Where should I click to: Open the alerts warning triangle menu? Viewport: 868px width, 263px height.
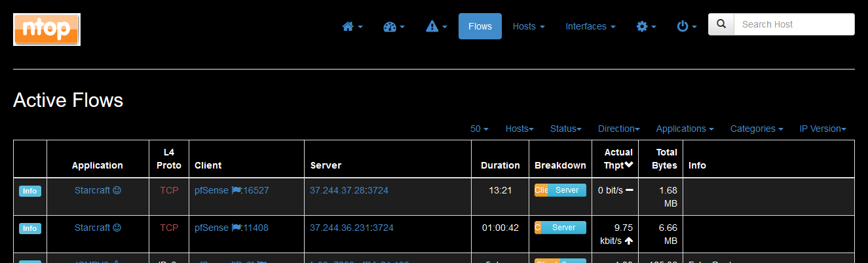click(436, 26)
